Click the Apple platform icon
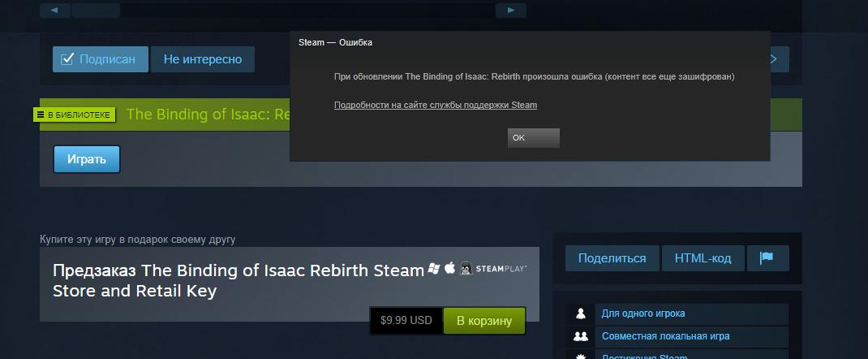The image size is (868, 359). (x=450, y=268)
